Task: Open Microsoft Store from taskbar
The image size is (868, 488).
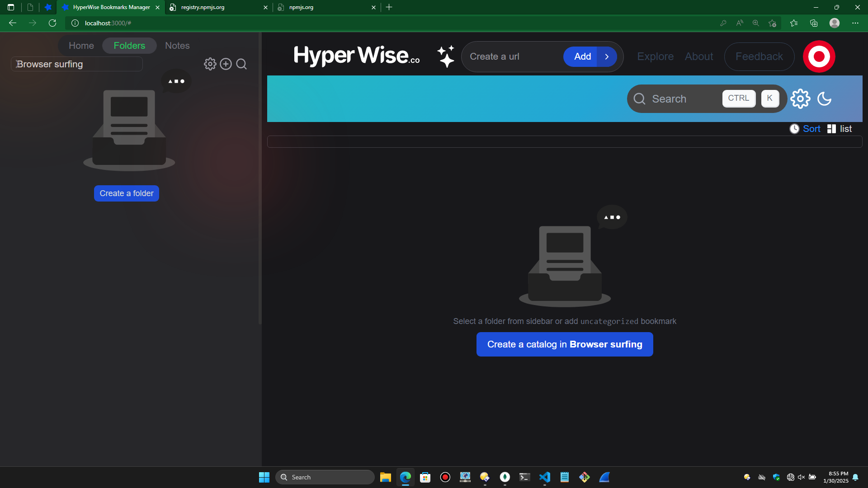Action: point(425,477)
